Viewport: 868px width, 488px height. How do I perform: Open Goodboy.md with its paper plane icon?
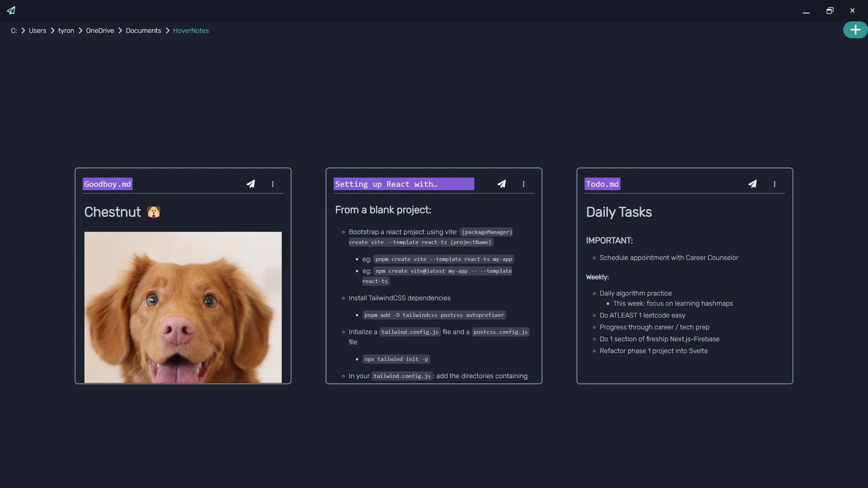point(251,184)
